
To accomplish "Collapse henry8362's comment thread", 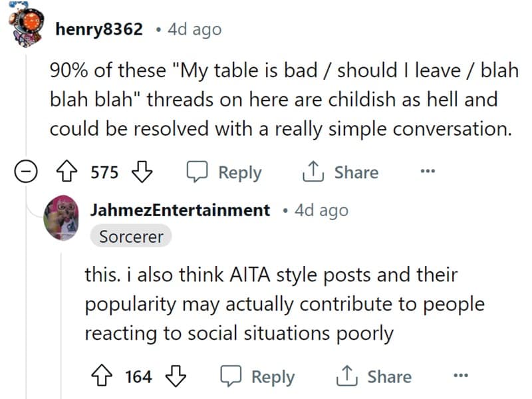I will coord(25,173).
